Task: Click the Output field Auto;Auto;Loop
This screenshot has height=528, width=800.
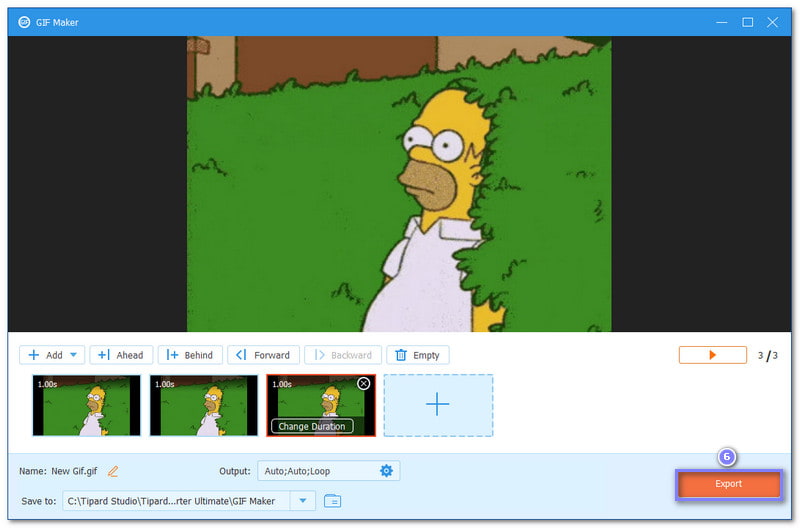Action: 329,471
